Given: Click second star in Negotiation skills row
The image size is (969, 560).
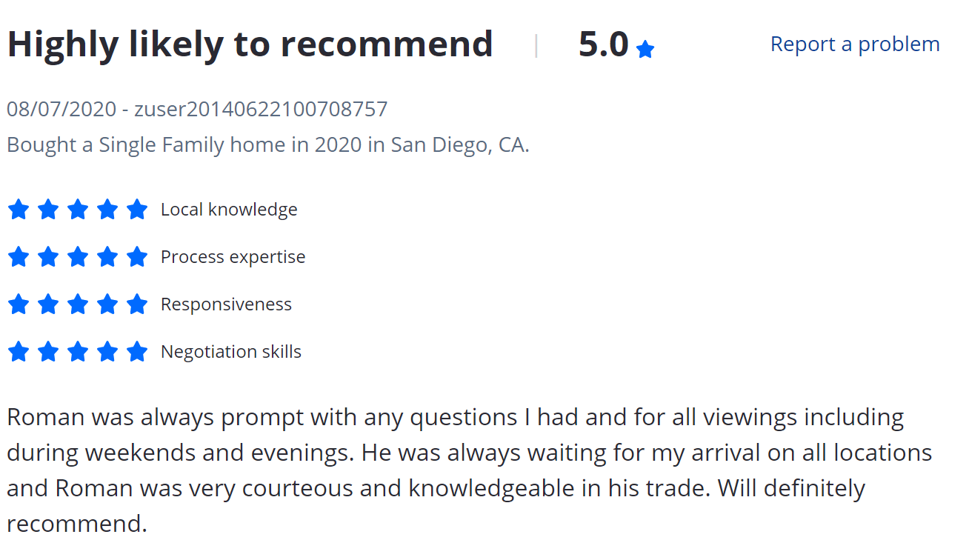Looking at the screenshot, I should (x=48, y=352).
